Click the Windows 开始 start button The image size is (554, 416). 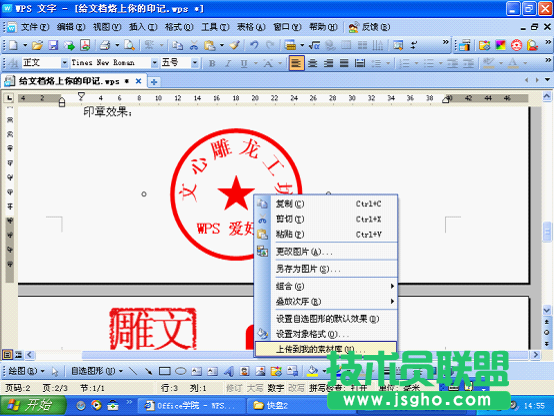(x=33, y=405)
